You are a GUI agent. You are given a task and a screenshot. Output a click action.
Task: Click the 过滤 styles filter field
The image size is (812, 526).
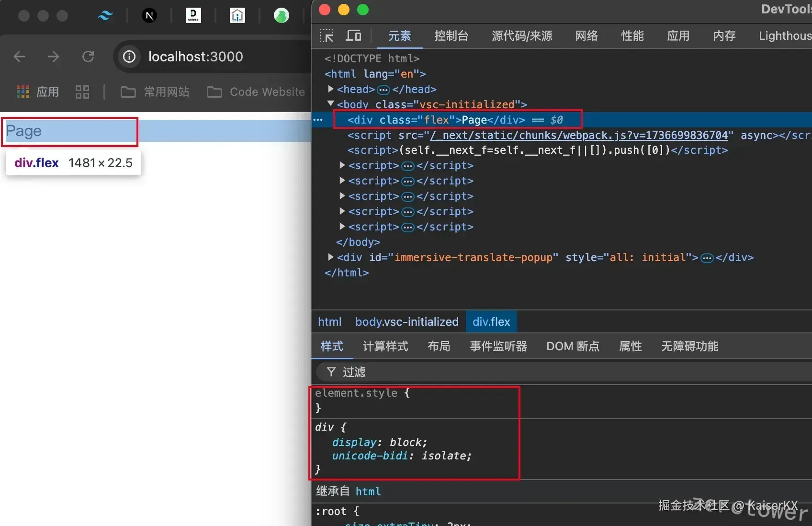coord(564,372)
